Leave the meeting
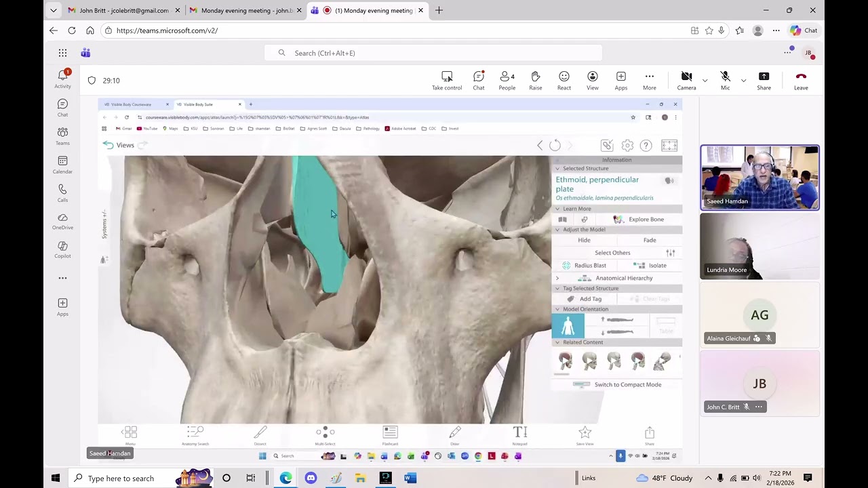 click(801, 80)
